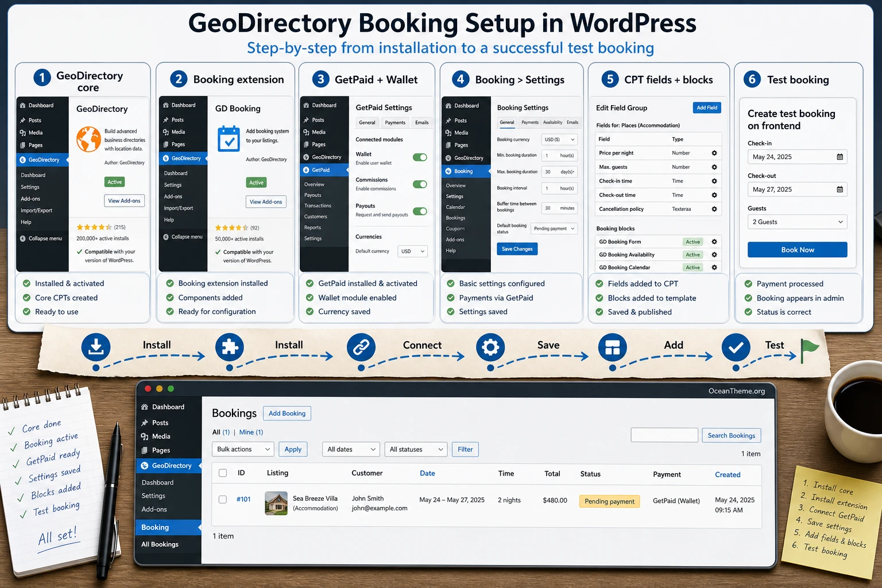This screenshot has height=588, width=882.
Task: Open gear options for GD Booking Calendar block
Action: click(714, 268)
